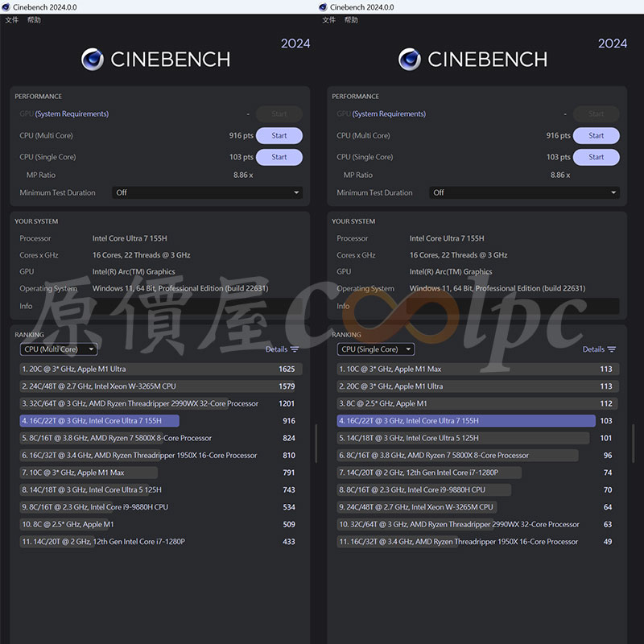Start CPU Multi Core test in left window

pos(279,135)
